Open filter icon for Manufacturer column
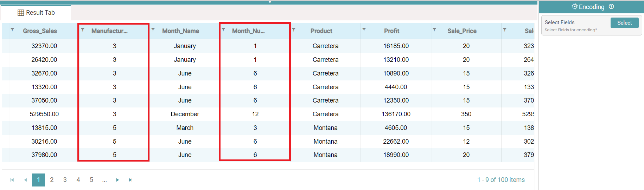644x190 pixels. 83,30
